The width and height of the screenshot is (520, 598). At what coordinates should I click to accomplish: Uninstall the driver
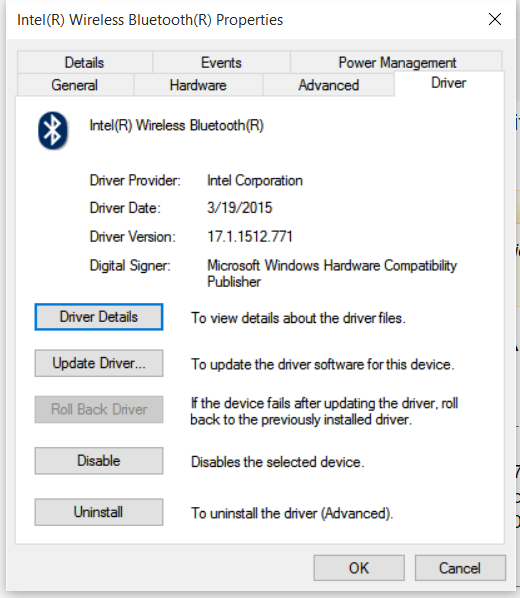click(x=99, y=512)
